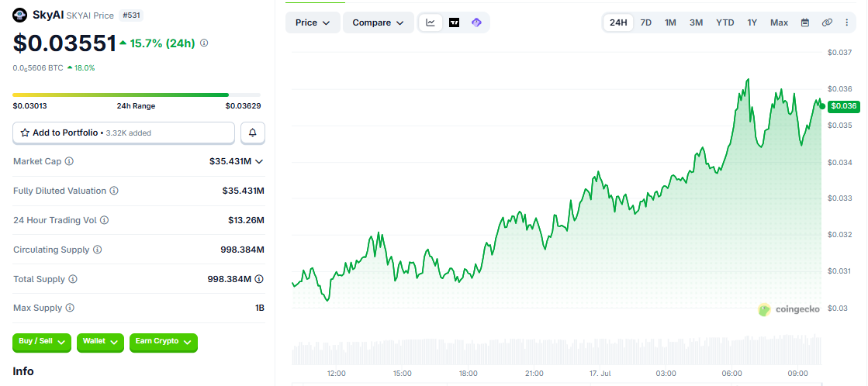Click the 06:00 time axis label
Screen dimensions: 868x386
[732, 374]
